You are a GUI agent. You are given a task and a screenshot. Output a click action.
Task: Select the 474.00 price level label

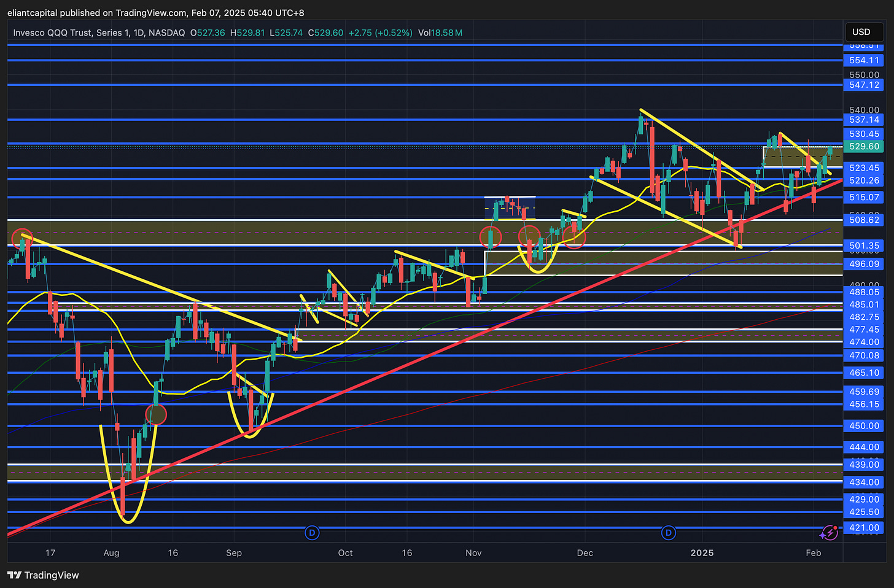865,342
